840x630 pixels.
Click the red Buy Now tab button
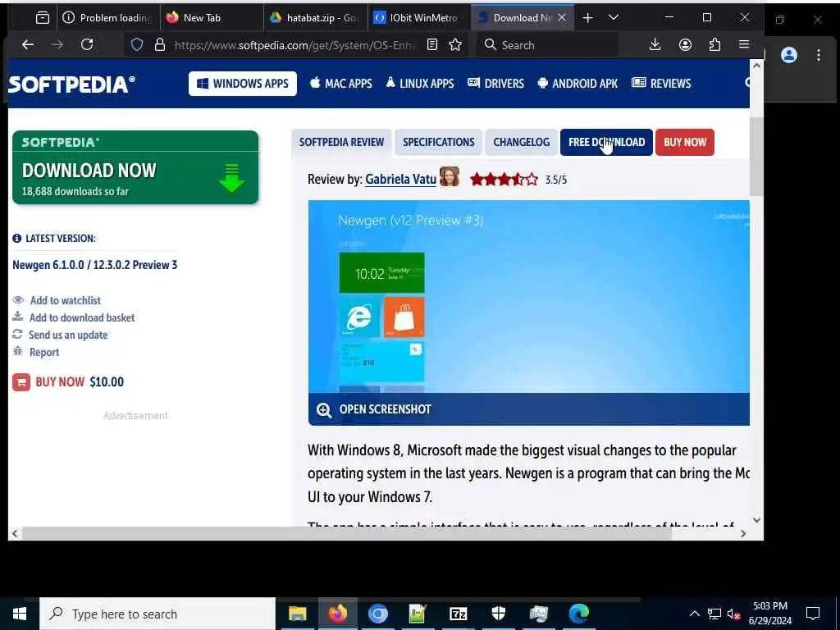685,143
